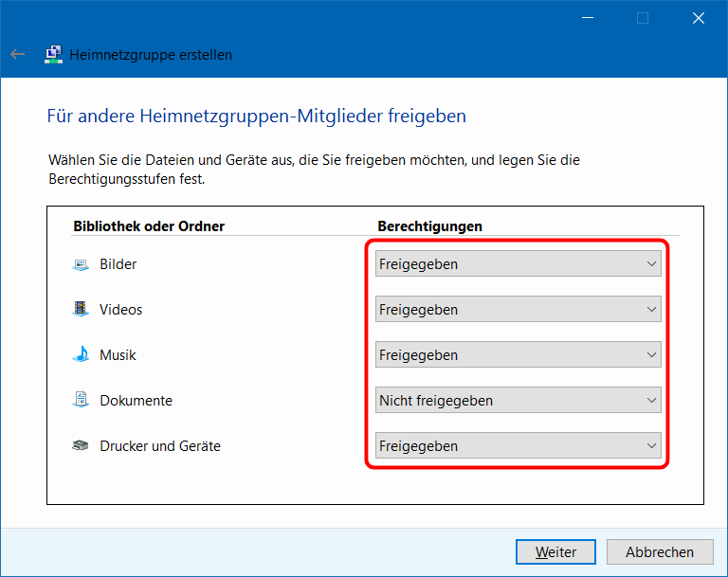Select the Dokumente library icon
Viewport: 728px width, 577px height.
point(81,401)
